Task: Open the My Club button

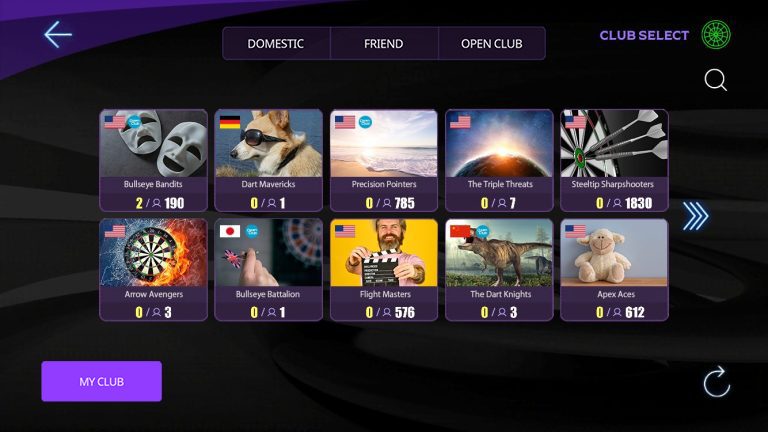Action: [101, 381]
